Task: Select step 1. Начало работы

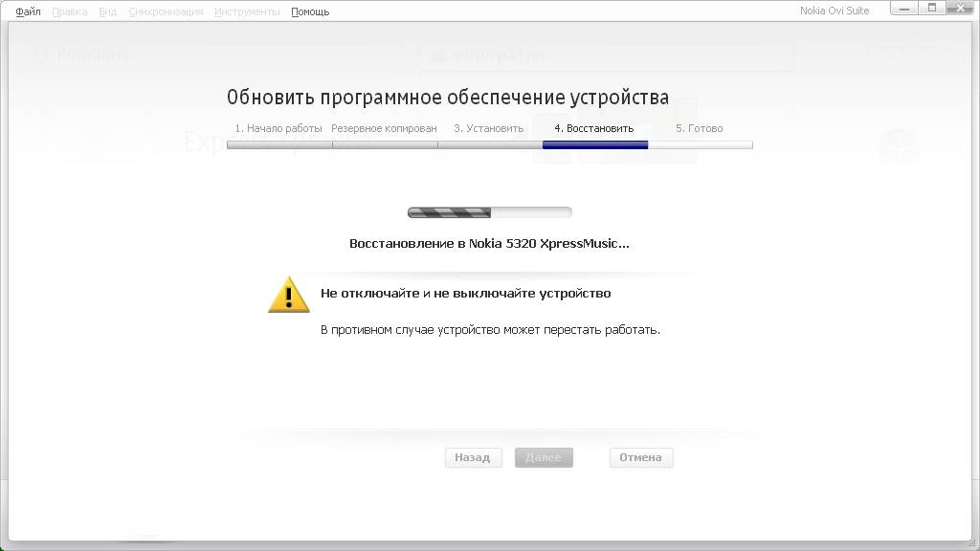Action: pos(278,128)
